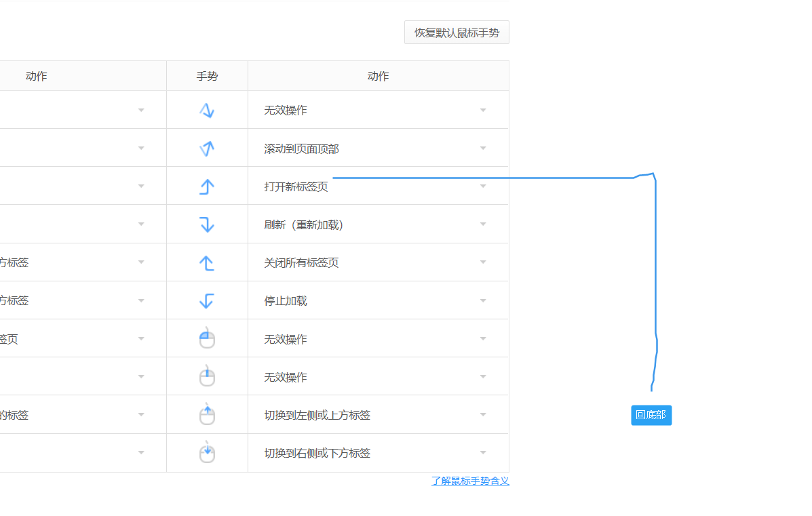The height and width of the screenshot is (516, 812).
Task: Open the cut-off dropdown ending in 的标签
Action: point(83,414)
